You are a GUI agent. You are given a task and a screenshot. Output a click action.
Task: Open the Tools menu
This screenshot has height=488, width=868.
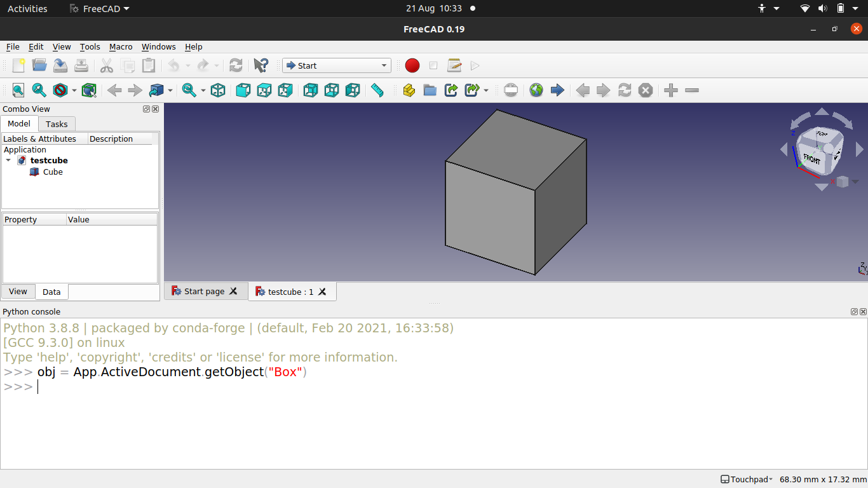90,46
